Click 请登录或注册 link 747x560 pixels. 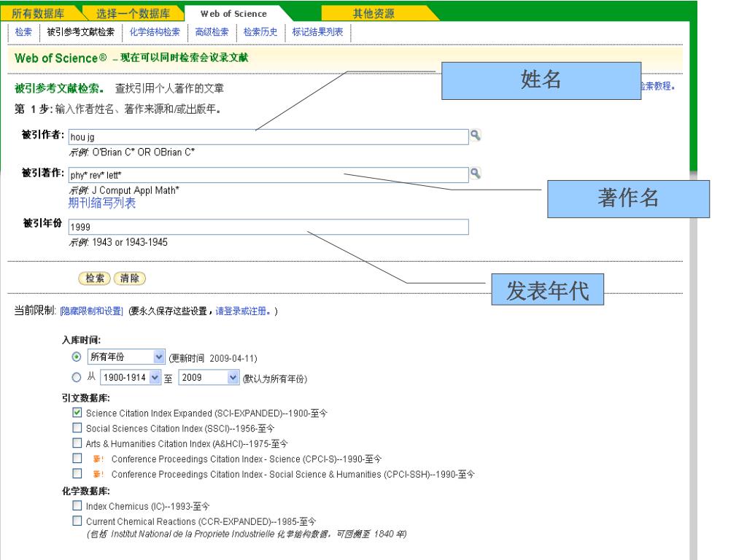point(243,311)
